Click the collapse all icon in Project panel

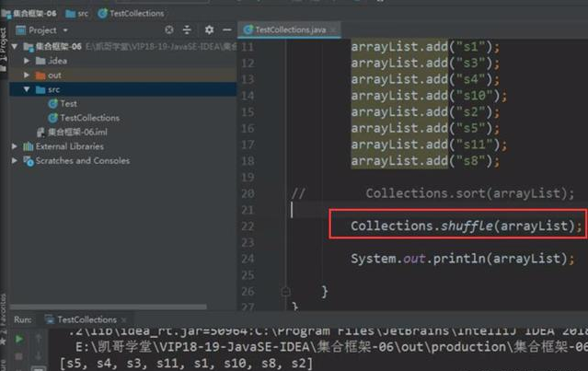pos(188,30)
